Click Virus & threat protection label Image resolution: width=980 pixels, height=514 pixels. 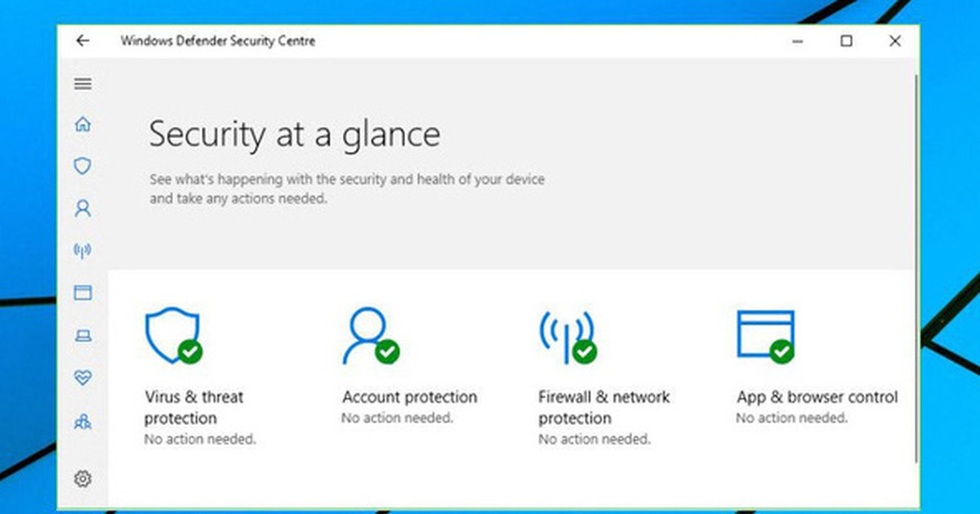click(x=194, y=408)
